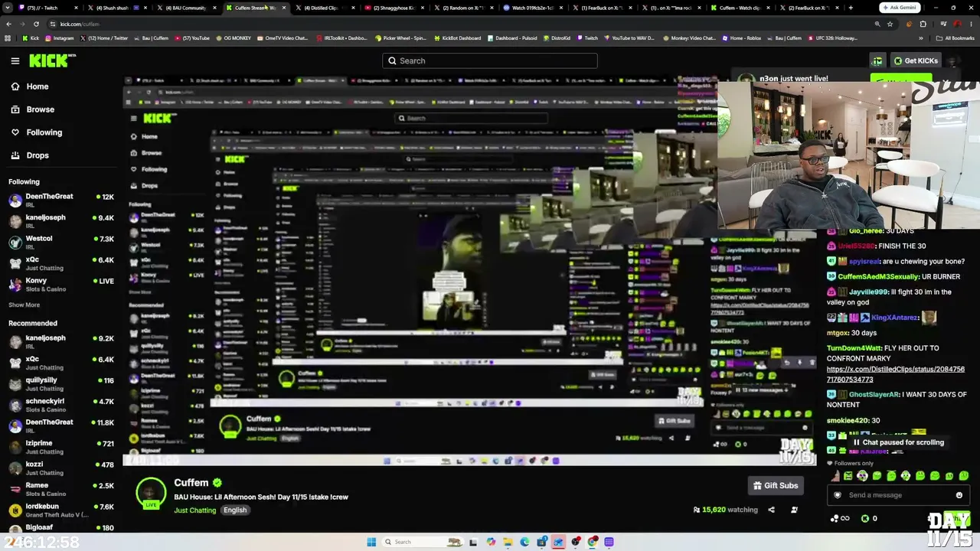This screenshot has height=551, width=980.
Task: Open schneckyirl's recommended channel
Action: (61, 405)
